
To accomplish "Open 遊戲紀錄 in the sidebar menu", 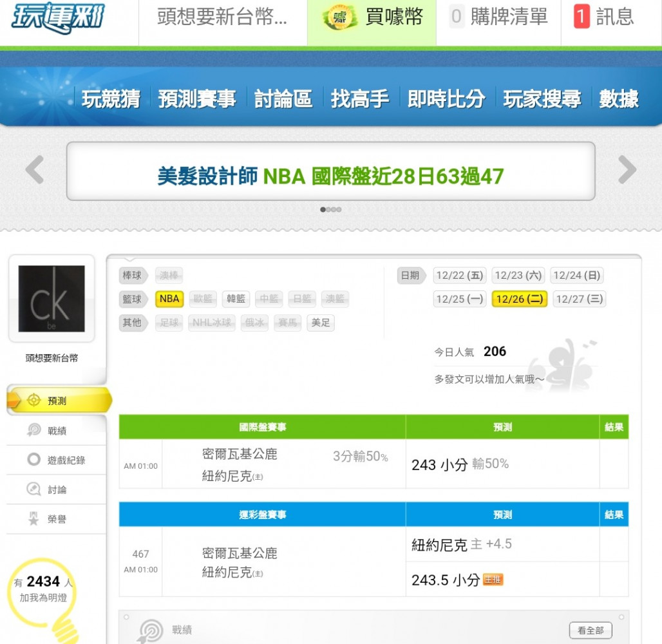I will [x=56, y=459].
